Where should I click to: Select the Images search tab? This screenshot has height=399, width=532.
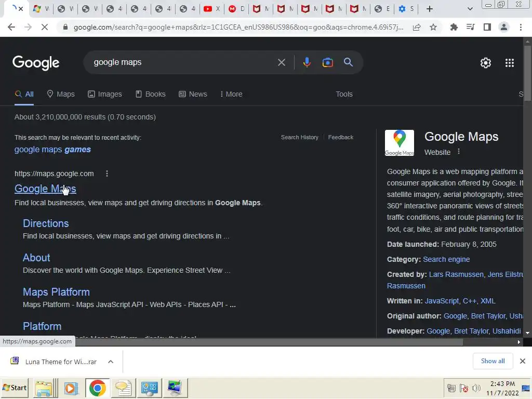coord(104,95)
